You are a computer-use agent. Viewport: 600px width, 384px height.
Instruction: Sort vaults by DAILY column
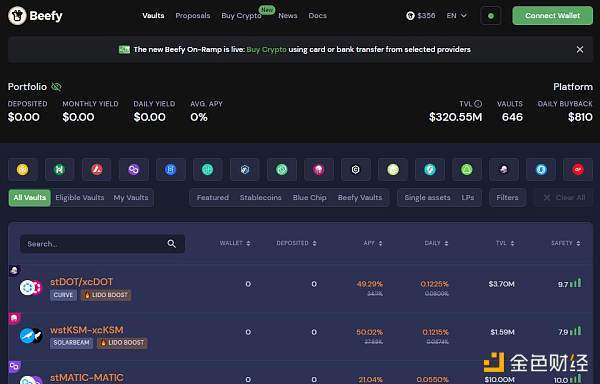tap(436, 243)
